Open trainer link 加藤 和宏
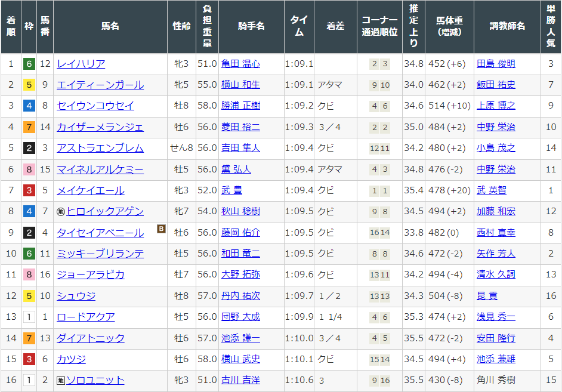Image resolution: width=562 pixels, height=392 pixels. (x=496, y=211)
